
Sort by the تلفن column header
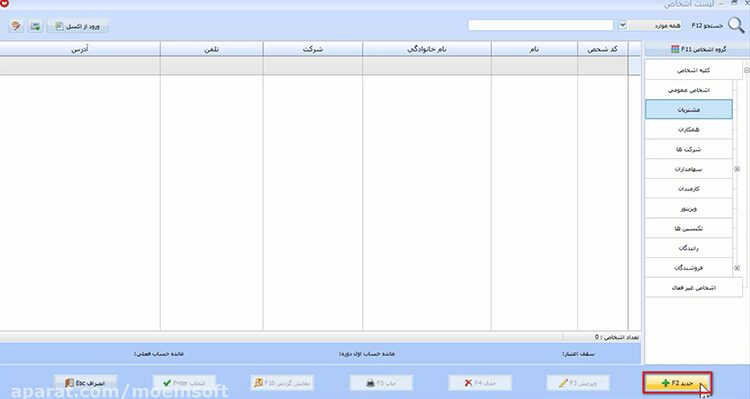coord(211,49)
